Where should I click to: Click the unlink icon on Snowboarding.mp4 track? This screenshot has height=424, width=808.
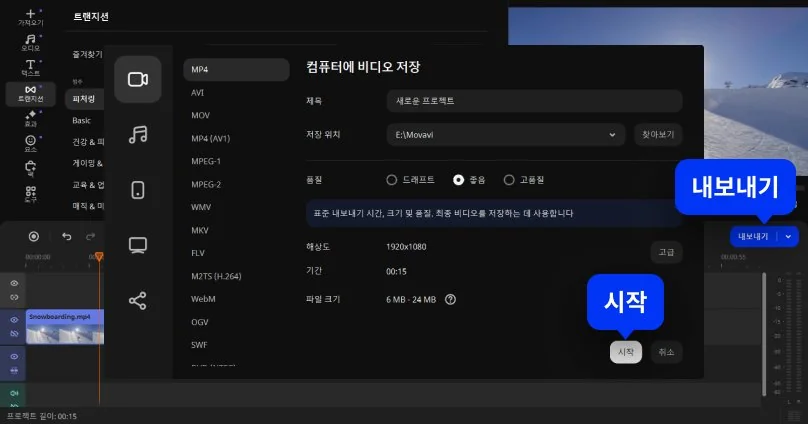pyautogui.click(x=14, y=333)
